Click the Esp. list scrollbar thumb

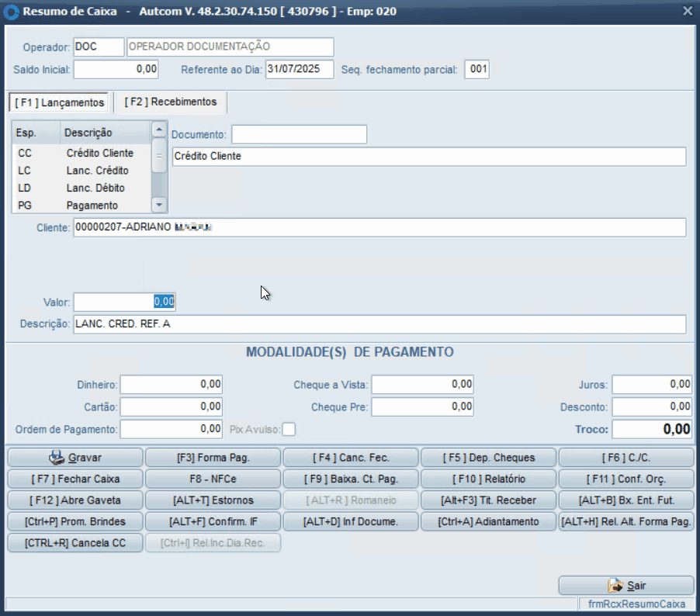tap(159, 156)
